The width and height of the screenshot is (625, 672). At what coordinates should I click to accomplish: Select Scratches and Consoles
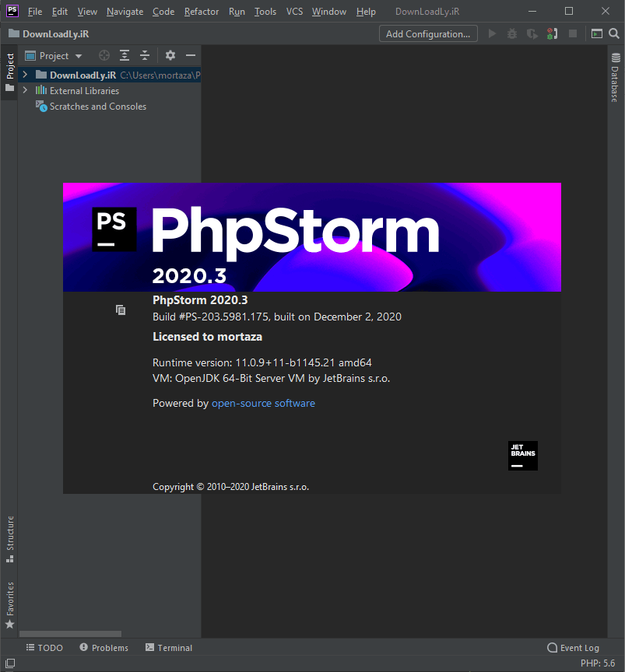tap(97, 107)
